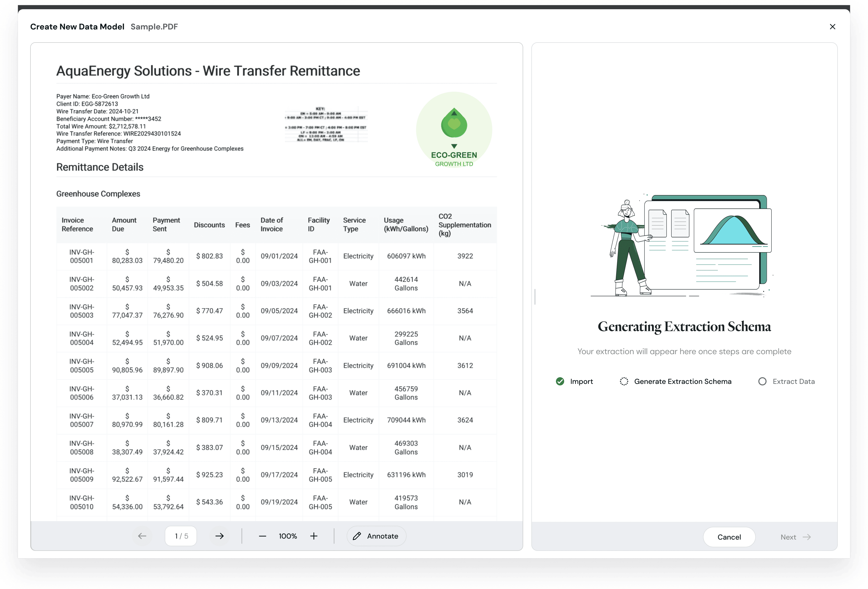
Task: Click the CO2 Supplementation column header
Action: [x=464, y=225]
